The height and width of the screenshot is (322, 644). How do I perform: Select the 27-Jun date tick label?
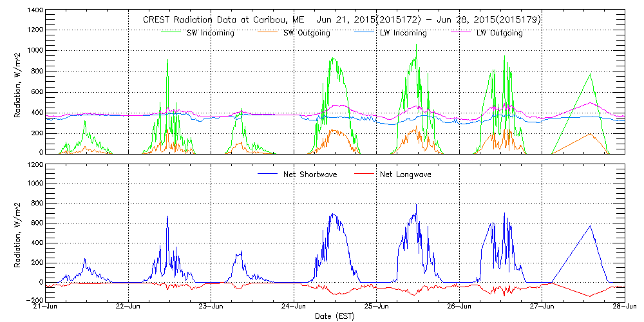(x=542, y=307)
